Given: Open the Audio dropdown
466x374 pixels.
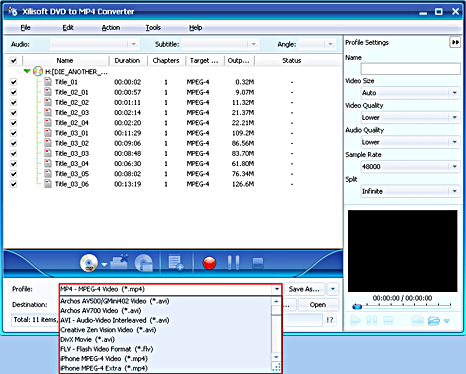Looking at the screenshot, I should [134, 44].
